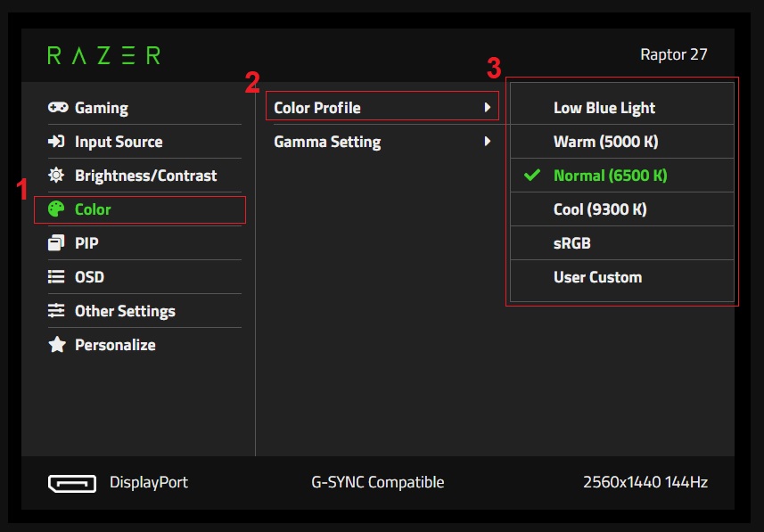Open Other Settings menu

tap(144, 310)
